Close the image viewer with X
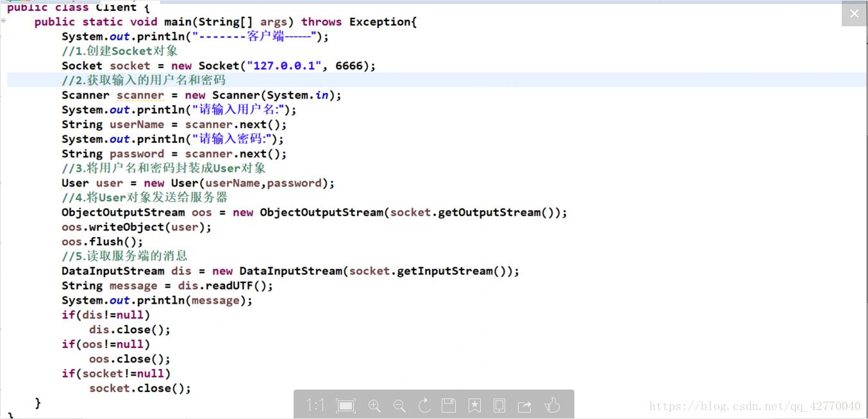 [854, 13]
